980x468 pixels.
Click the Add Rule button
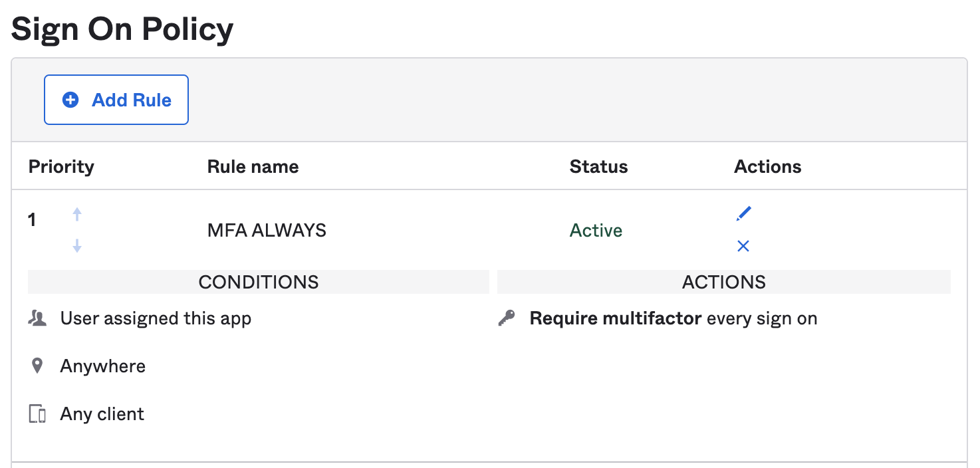point(116,99)
